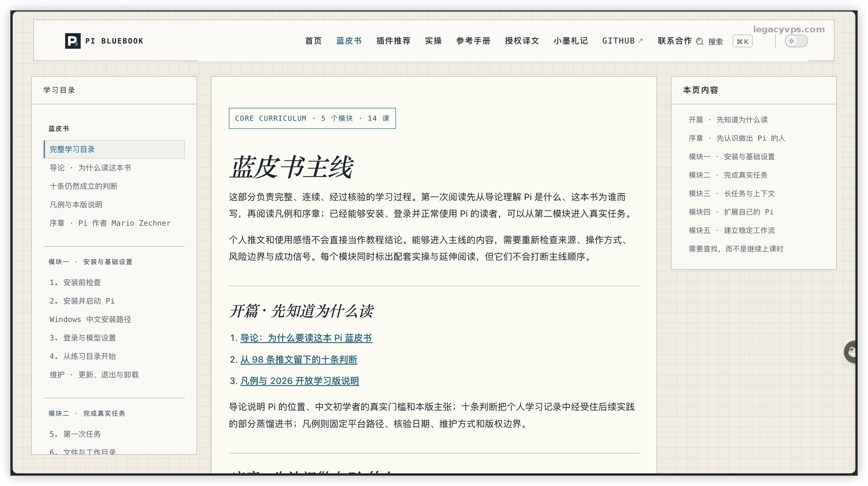Screen dimensions: 868x486
Task: Select 完整学习目录 in the sidebar
Action: click(114, 149)
